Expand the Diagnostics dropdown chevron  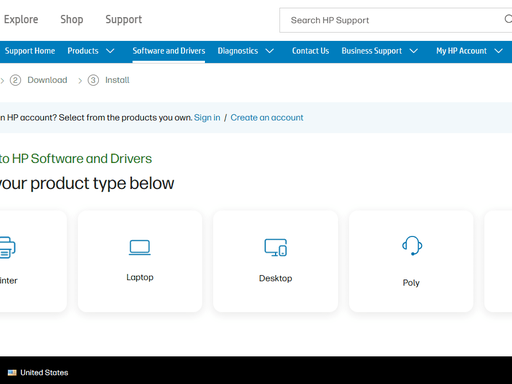tap(270, 51)
